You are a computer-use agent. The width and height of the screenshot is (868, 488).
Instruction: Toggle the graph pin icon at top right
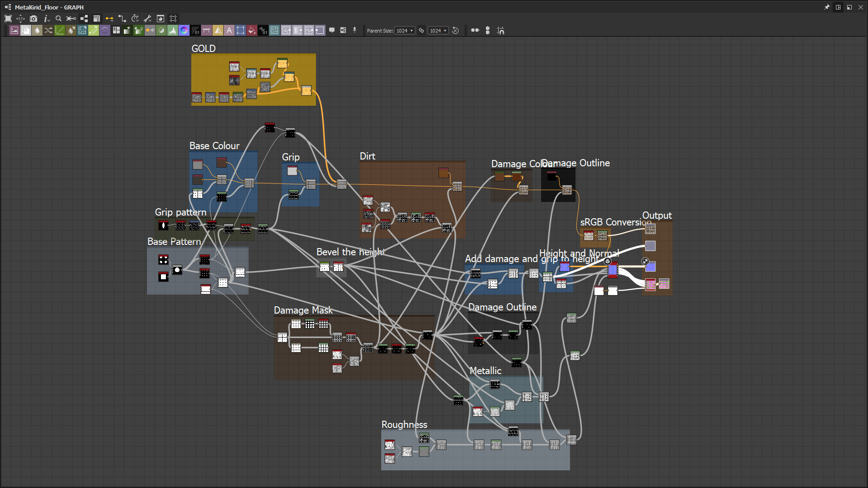(827, 7)
